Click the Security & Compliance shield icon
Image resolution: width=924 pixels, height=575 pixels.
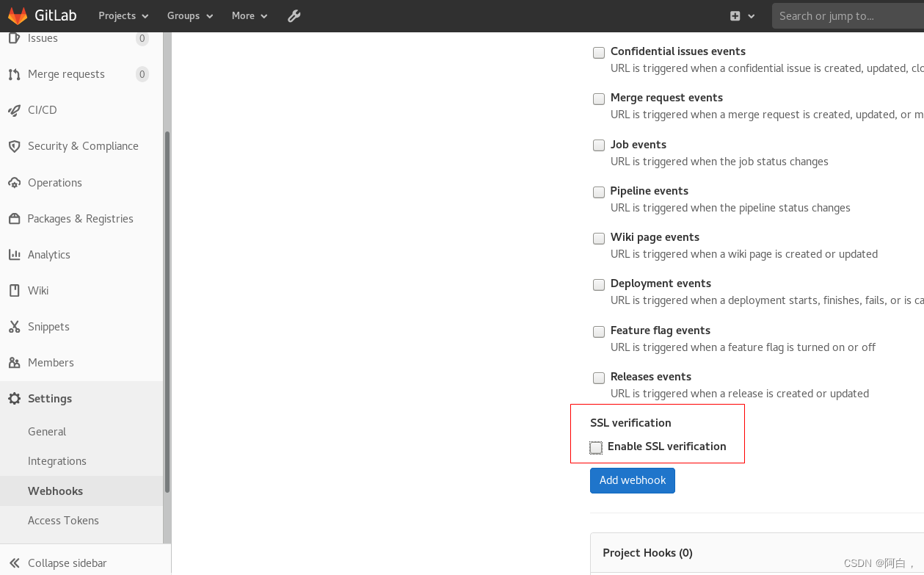click(14, 146)
